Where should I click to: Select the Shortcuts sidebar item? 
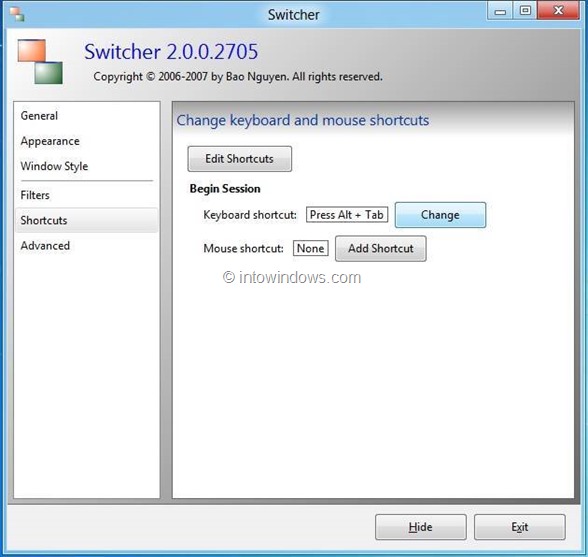click(86, 220)
